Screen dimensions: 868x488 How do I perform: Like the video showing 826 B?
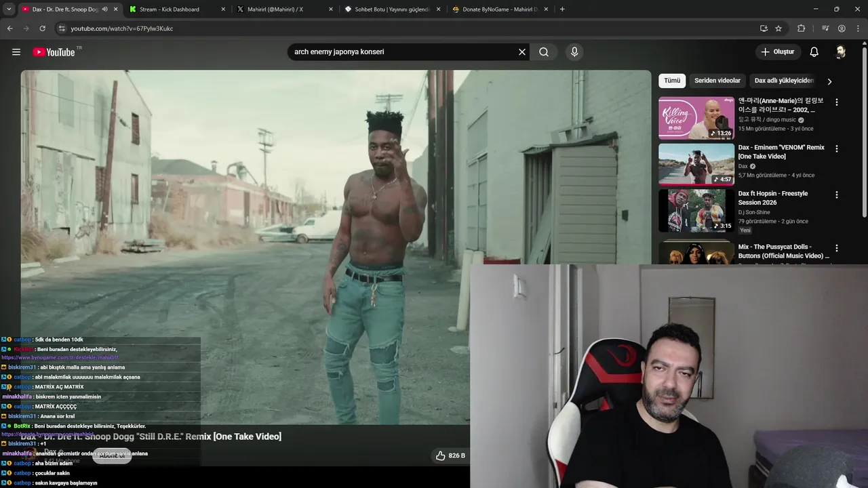tap(450, 455)
